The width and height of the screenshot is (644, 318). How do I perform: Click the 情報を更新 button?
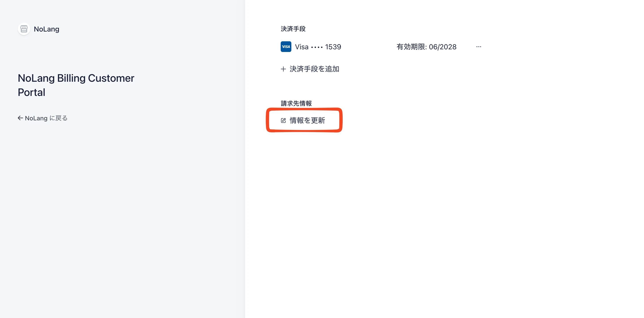pyautogui.click(x=303, y=121)
